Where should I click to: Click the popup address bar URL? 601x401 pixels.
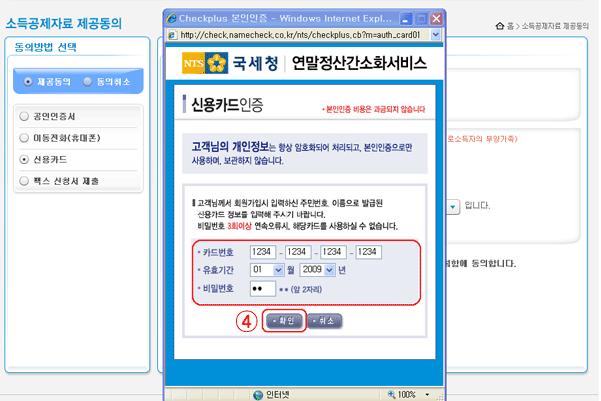300,35
